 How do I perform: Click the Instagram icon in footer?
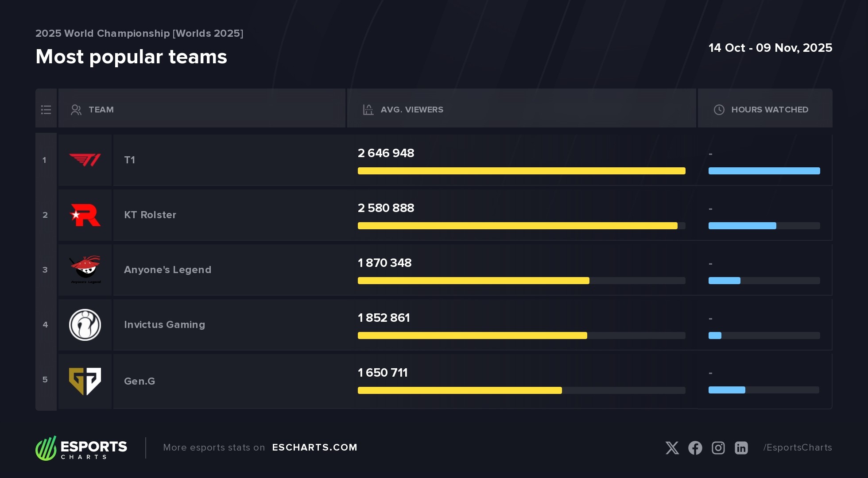tap(718, 448)
